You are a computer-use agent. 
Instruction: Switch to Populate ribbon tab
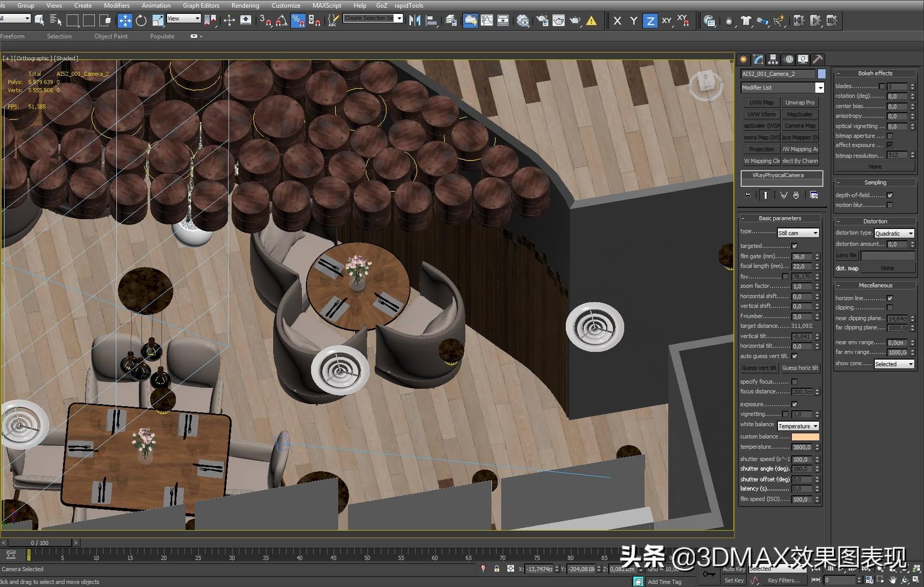(162, 36)
